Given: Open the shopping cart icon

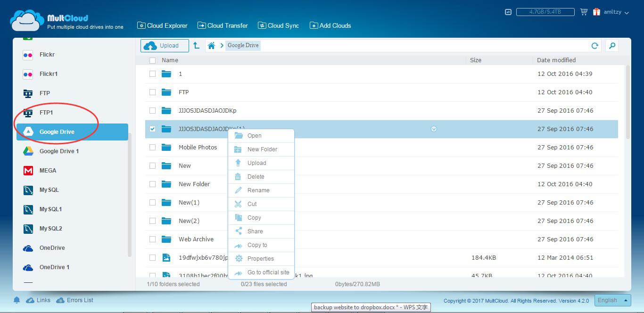Looking at the screenshot, I should tap(584, 12).
